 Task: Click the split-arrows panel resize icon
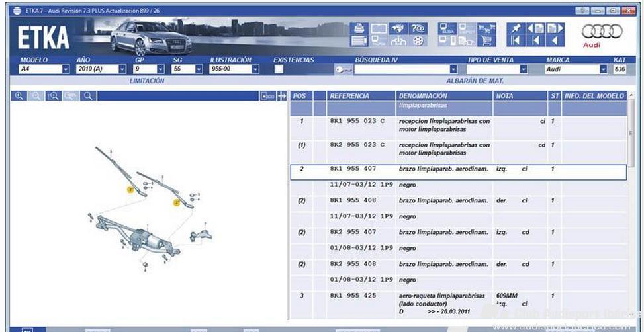tap(282, 96)
